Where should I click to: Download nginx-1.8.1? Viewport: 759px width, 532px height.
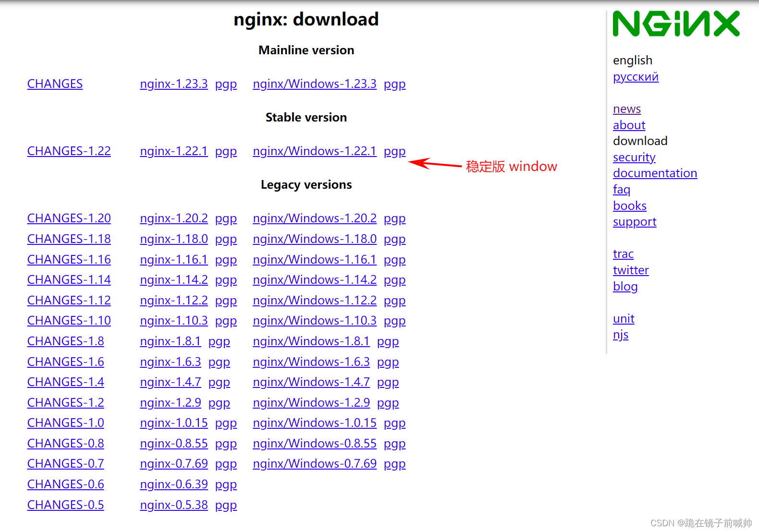tap(171, 341)
